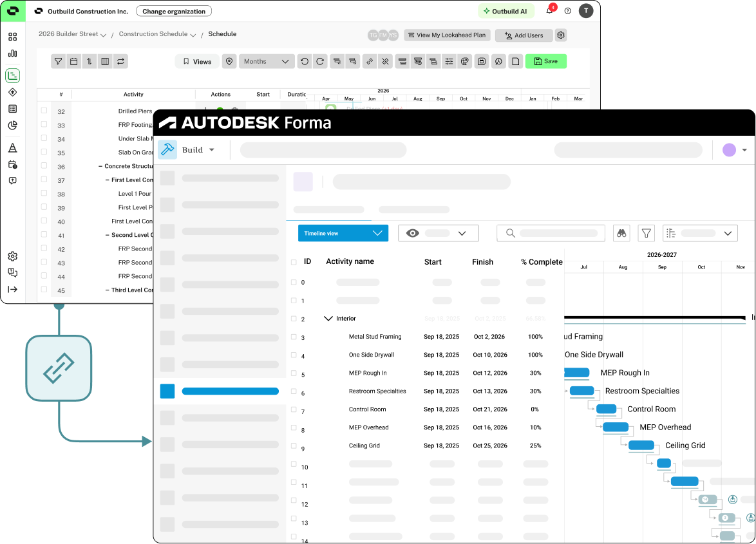Check the box for Control Room row
756x544 pixels.
[x=294, y=409]
